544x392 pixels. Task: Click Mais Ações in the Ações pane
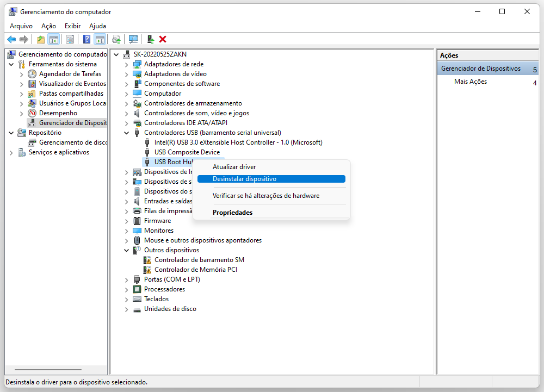pos(471,81)
